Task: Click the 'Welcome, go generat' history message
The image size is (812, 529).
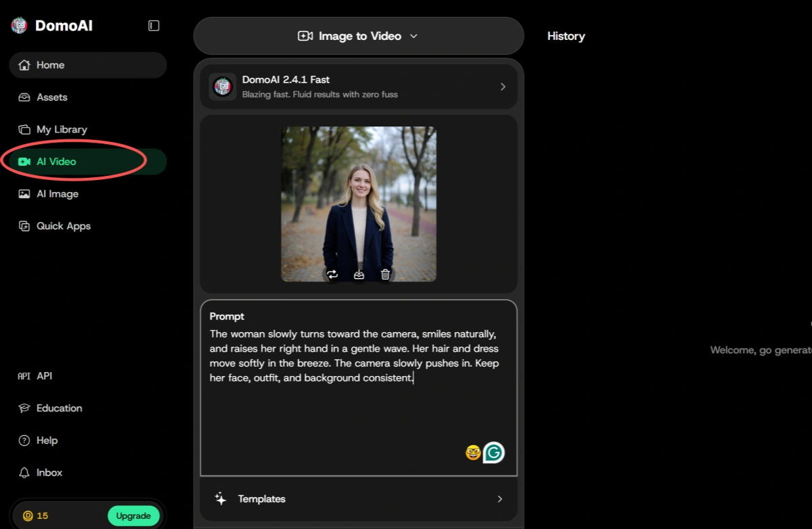Action: click(x=761, y=350)
